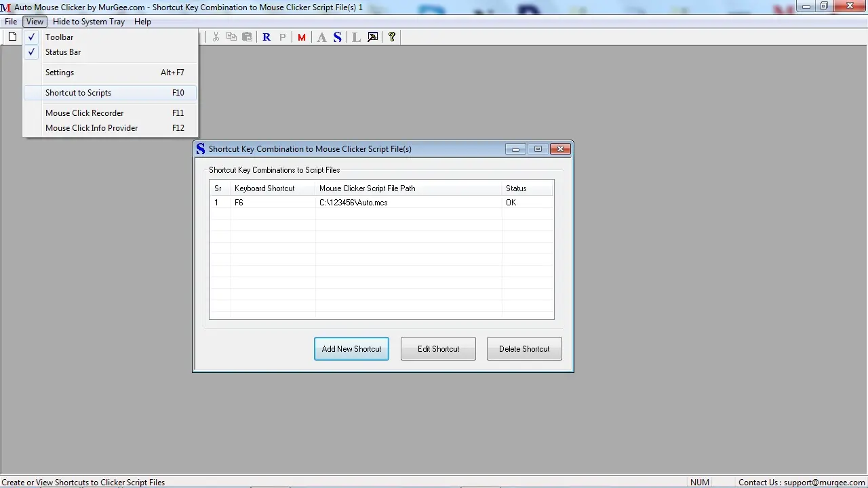Click the row number 1 cell
Image resolution: width=868 pixels, height=488 pixels.
220,203
